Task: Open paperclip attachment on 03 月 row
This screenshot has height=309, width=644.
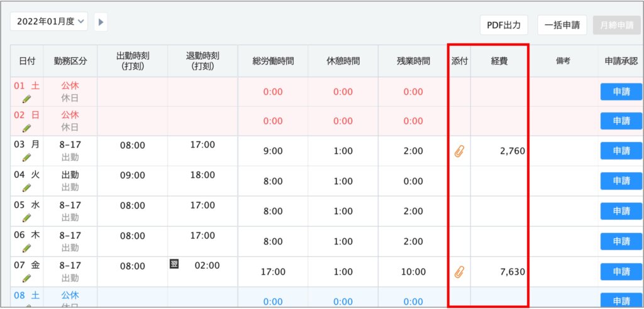Action: [x=458, y=151]
